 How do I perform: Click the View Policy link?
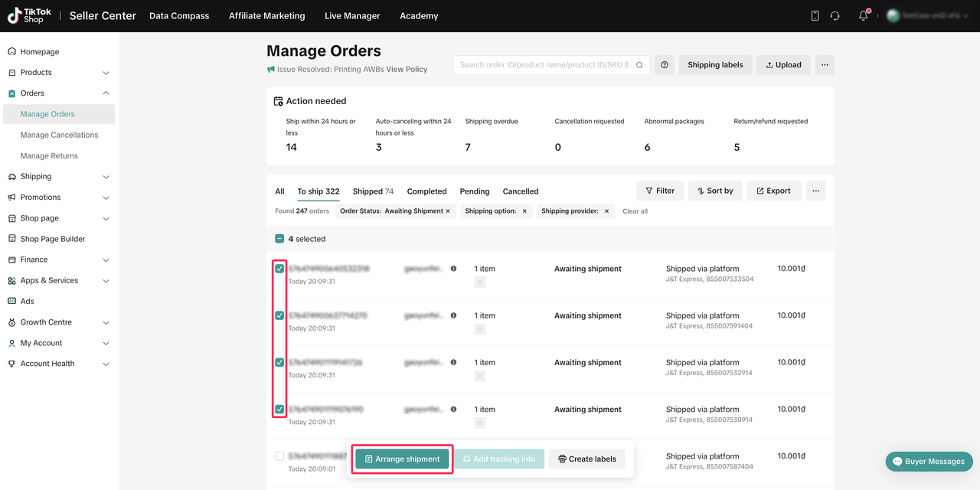pyautogui.click(x=407, y=69)
